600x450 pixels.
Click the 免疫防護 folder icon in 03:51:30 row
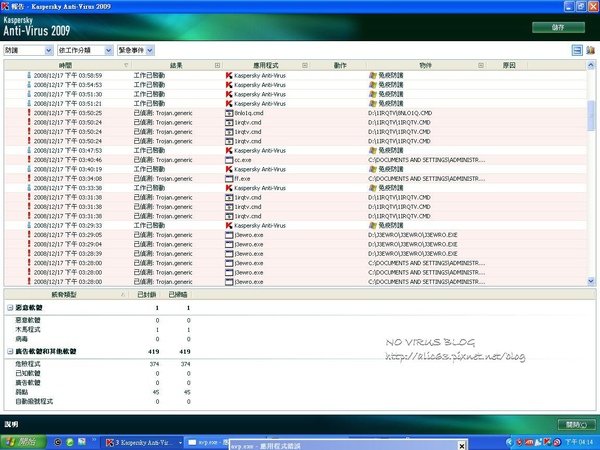pyautogui.click(x=373, y=94)
